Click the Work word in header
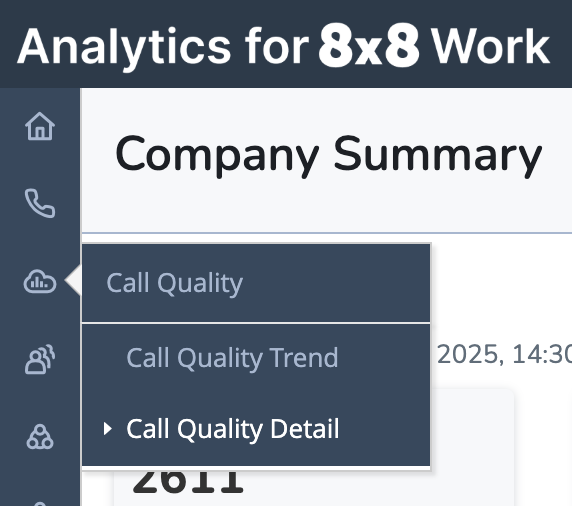This screenshot has height=506, width=572. [491, 47]
